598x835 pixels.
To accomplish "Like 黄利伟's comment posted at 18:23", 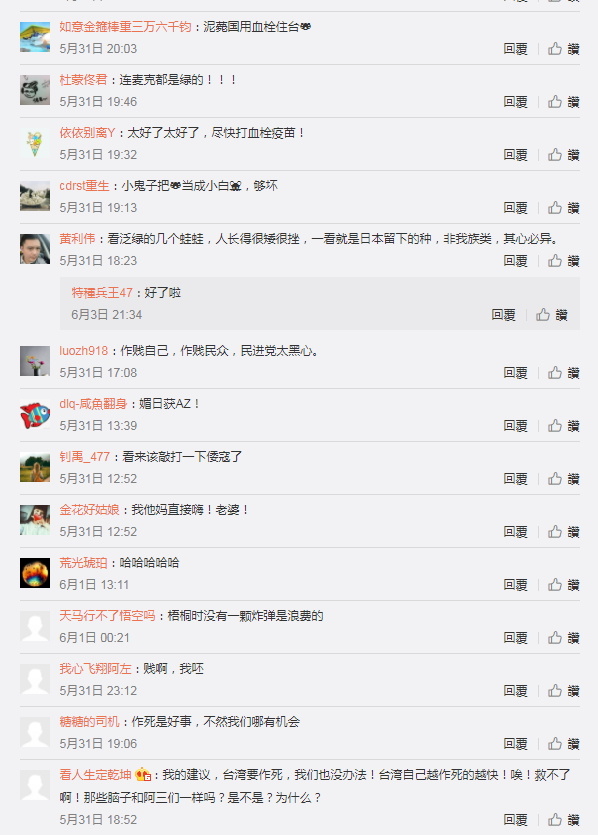I will (x=563, y=260).
